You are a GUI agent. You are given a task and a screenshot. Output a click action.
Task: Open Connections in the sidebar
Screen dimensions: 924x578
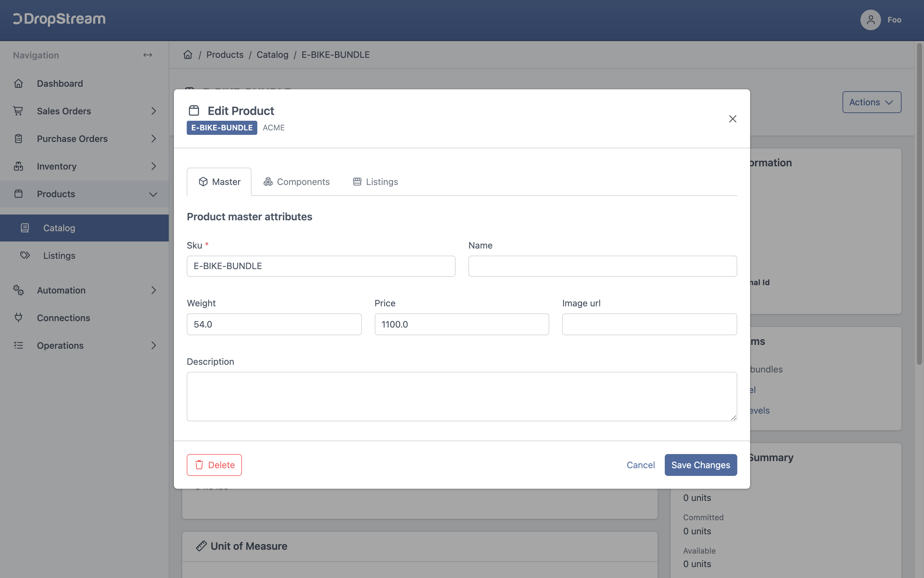(x=64, y=318)
